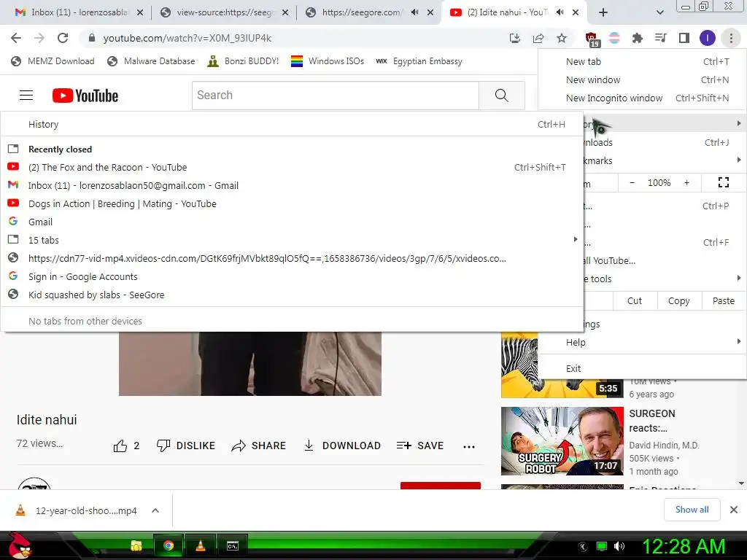This screenshot has height=560, width=747.
Task: Select New window from the Chrome menu
Action: tap(642, 79)
